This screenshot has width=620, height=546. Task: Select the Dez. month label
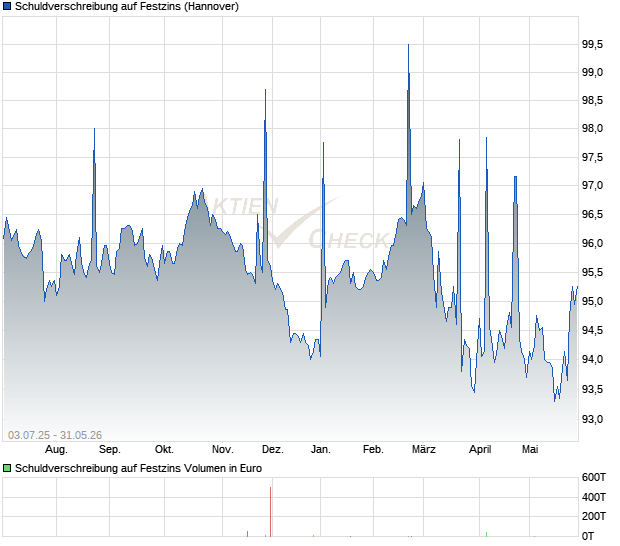pos(273,450)
